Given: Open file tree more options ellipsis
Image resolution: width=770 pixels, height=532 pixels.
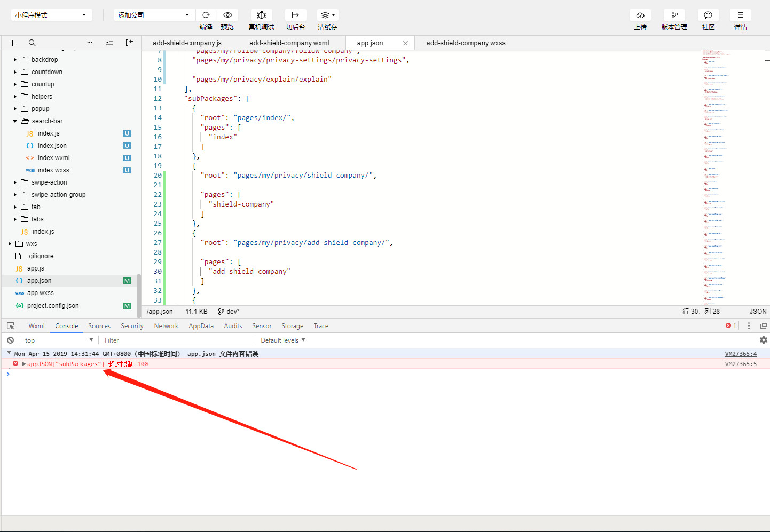Looking at the screenshot, I should coord(90,43).
